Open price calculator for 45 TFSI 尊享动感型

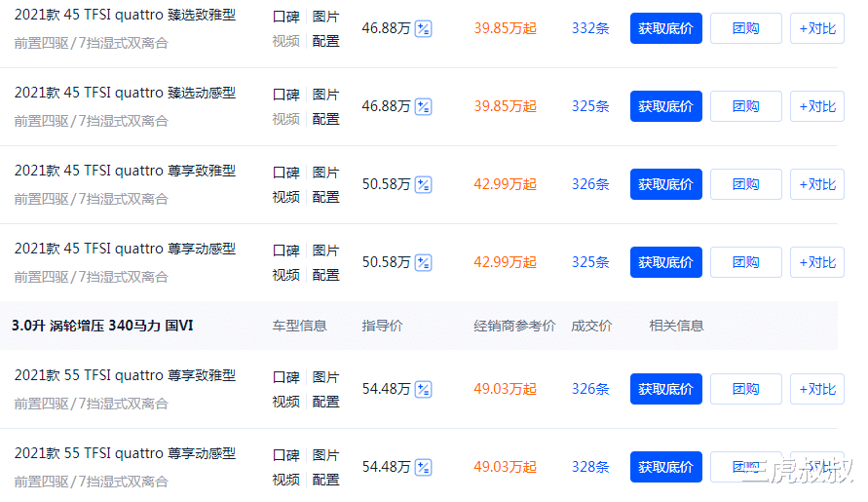(424, 262)
